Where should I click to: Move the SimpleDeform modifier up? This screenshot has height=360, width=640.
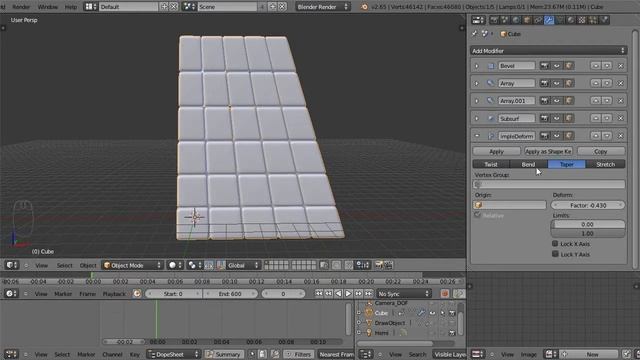(596, 136)
